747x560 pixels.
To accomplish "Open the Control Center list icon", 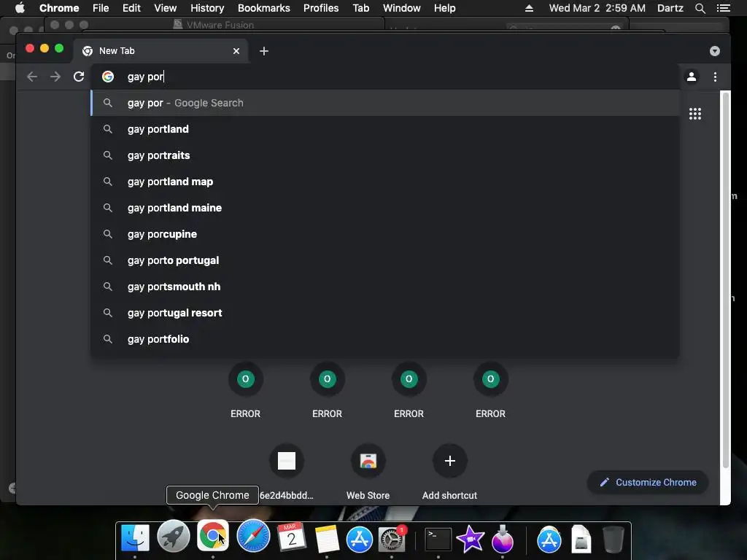I will 723,8.
